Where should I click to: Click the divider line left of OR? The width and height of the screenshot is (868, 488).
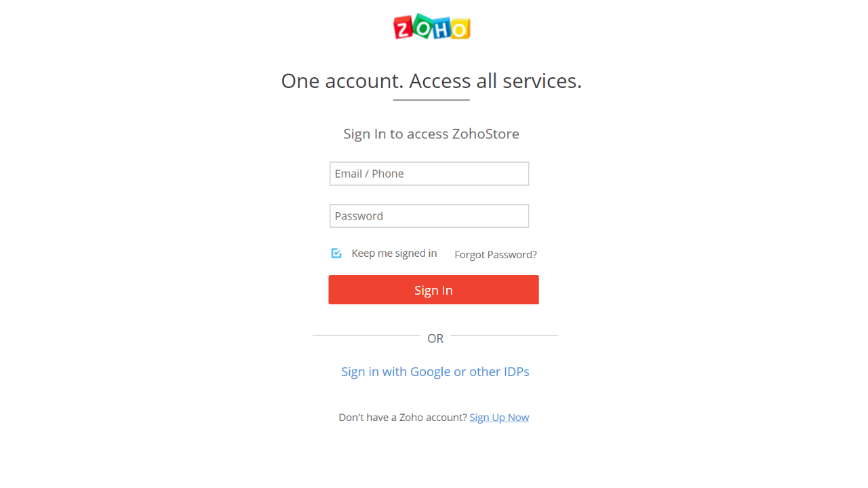coord(366,335)
